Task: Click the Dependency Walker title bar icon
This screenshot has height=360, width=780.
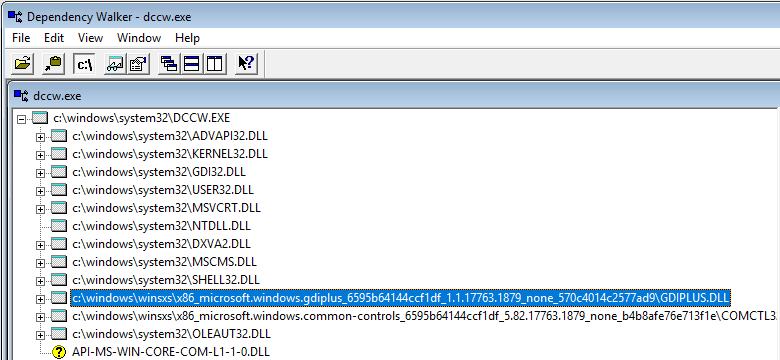Action: (14, 16)
